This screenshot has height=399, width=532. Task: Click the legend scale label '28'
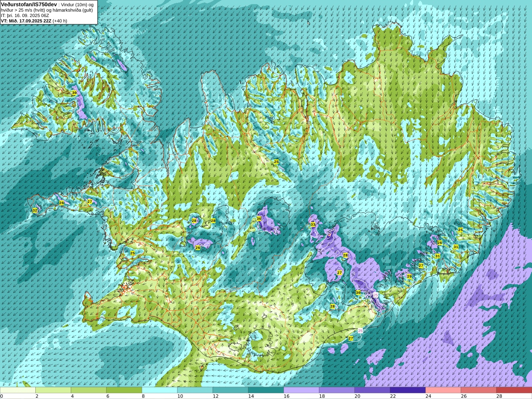click(500, 396)
